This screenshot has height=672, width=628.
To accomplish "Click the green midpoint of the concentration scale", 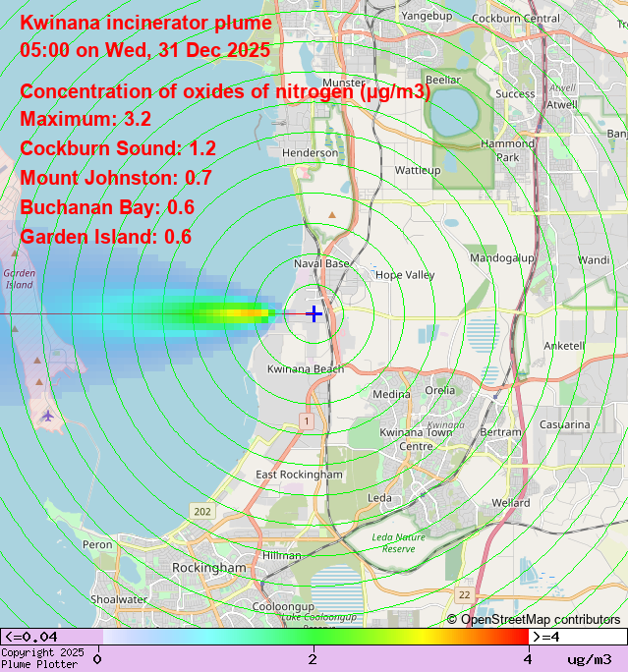I will pyautogui.click(x=313, y=637).
